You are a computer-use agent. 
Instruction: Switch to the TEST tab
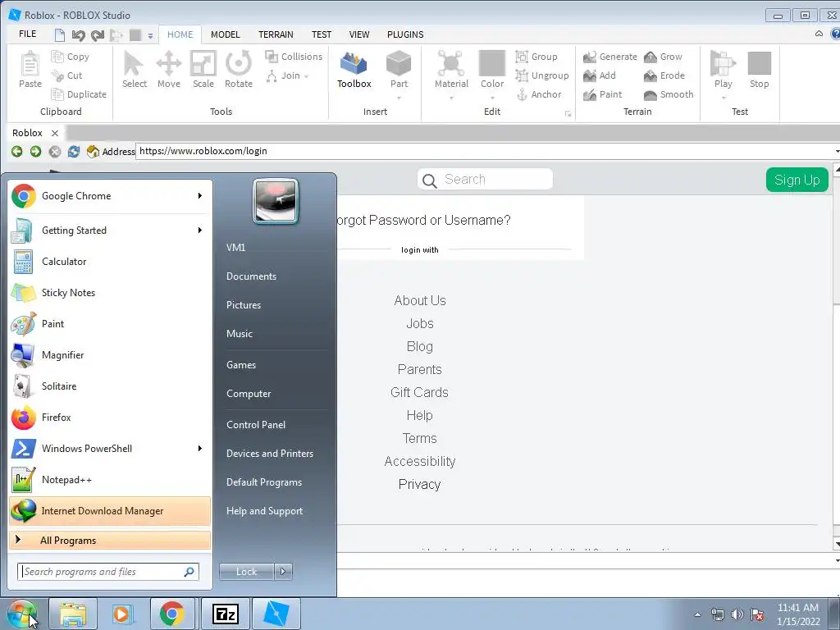pyautogui.click(x=322, y=34)
